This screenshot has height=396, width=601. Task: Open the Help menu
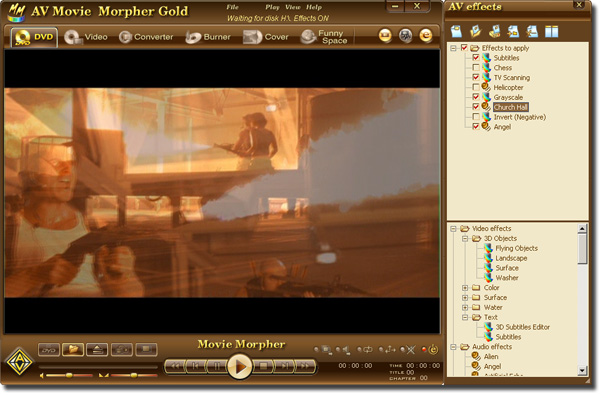click(314, 7)
